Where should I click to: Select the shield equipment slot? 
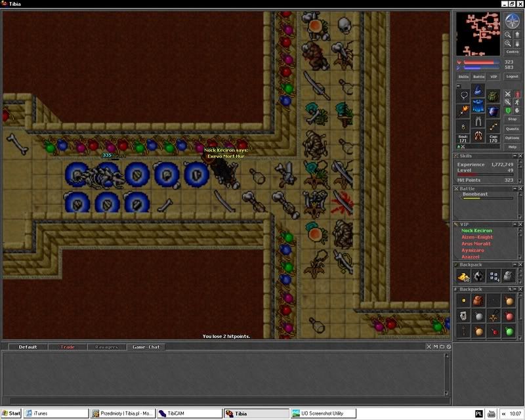pyautogui.click(x=493, y=111)
